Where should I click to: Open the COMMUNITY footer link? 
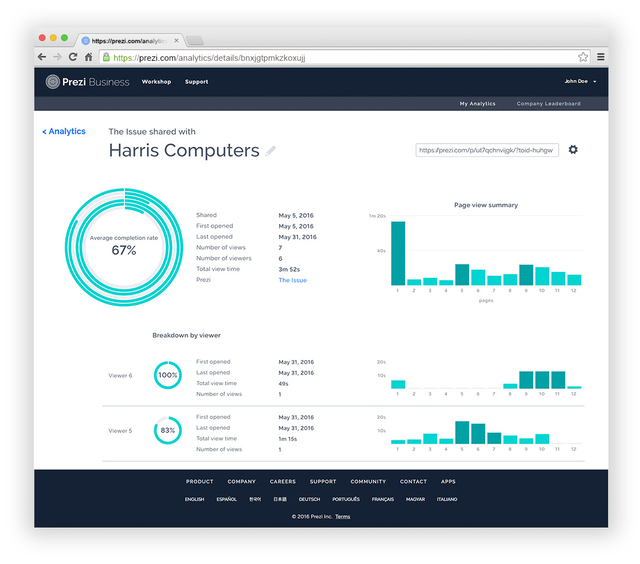click(x=368, y=482)
